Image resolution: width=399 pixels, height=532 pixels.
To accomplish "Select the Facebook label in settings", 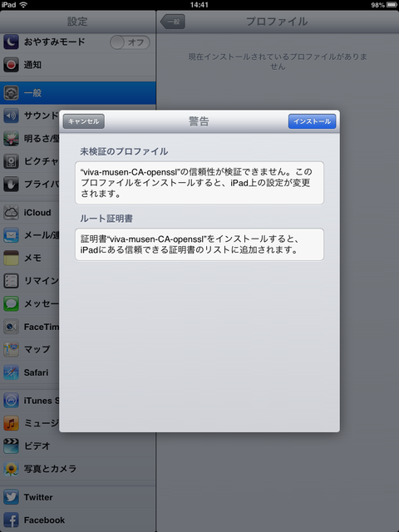I will (x=44, y=520).
